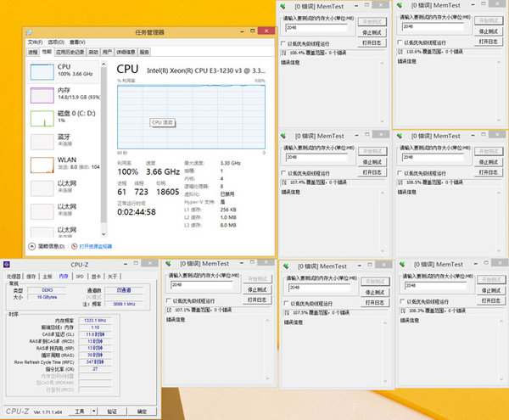Click the Task Manager sidebar scroll up arrow
Image resolution: width=509 pixels, height=420 pixels.
click(x=103, y=64)
